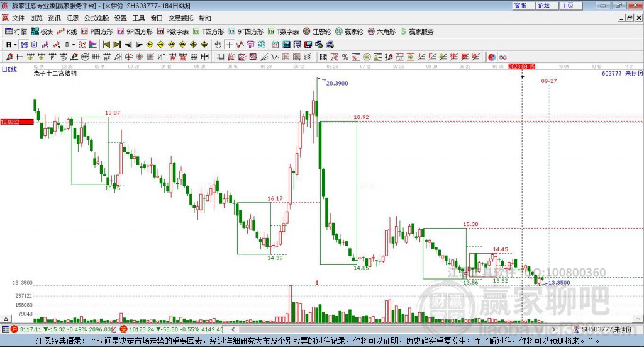Screen dimensions: 644x347
Task: Open the P数字表 tool
Action: tap(172, 31)
